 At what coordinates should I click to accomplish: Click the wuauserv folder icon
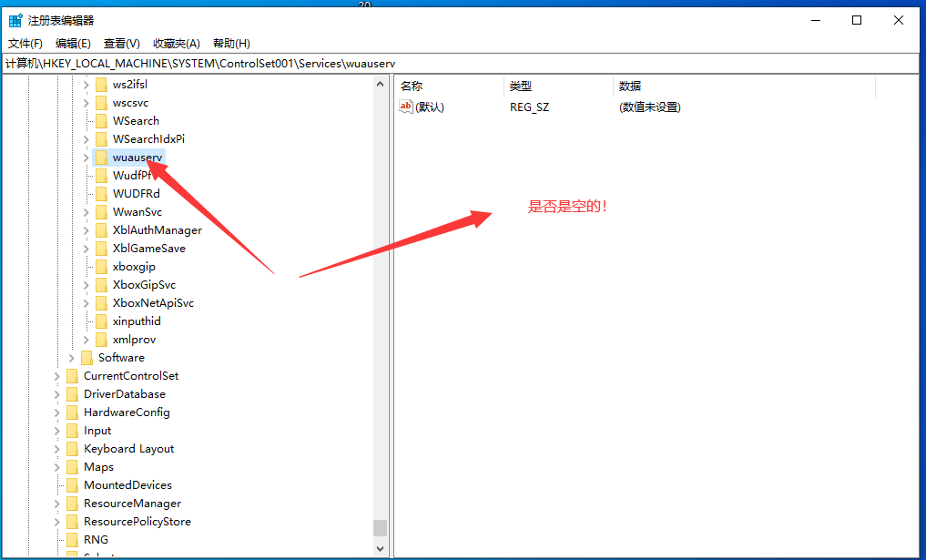(102, 158)
